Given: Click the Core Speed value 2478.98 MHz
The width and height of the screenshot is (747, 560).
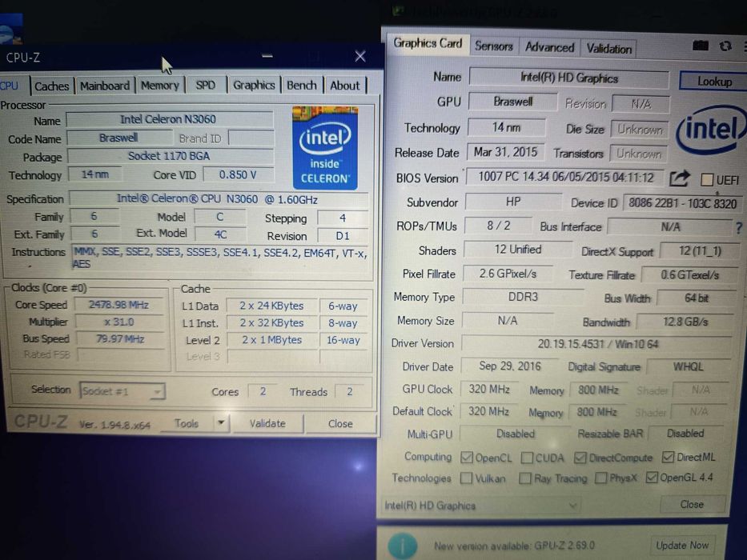Looking at the screenshot, I should point(119,305).
